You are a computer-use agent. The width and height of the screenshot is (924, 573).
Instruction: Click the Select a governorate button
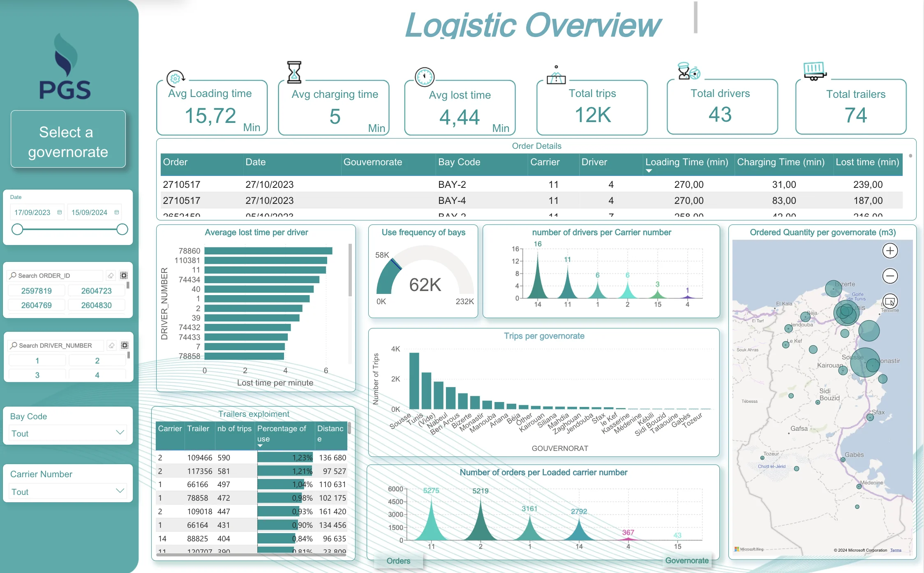(68, 139)
